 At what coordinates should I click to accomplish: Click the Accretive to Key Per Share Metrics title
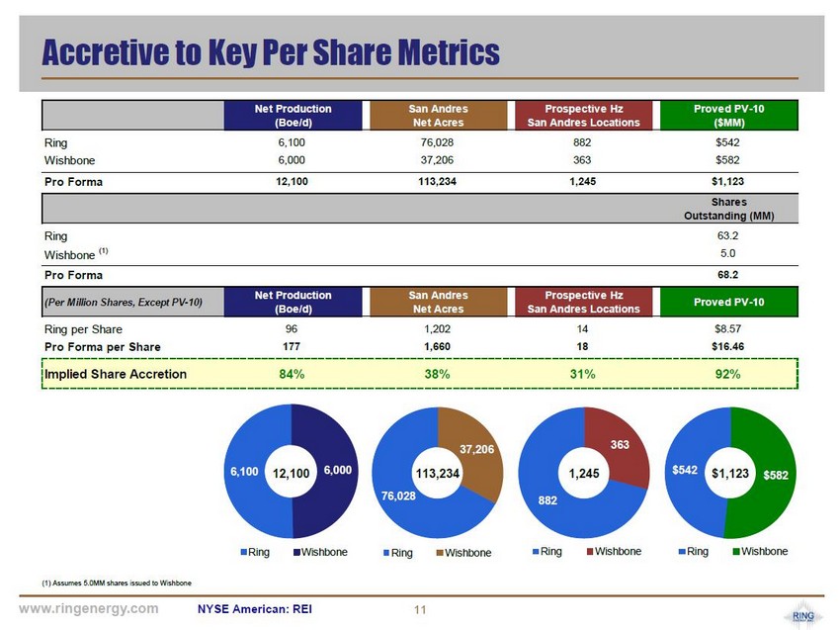point(270,50)
